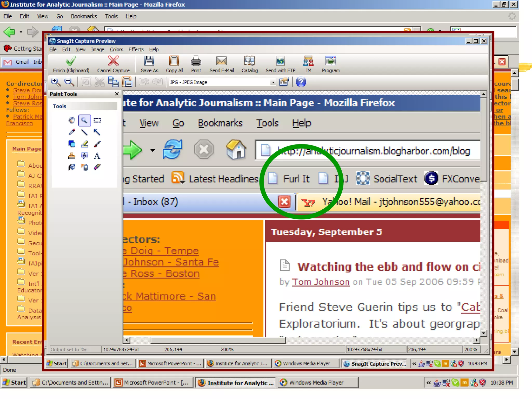Click the Cancel Capture red X
Screen dimensions: 532x399
coord(113,62)
